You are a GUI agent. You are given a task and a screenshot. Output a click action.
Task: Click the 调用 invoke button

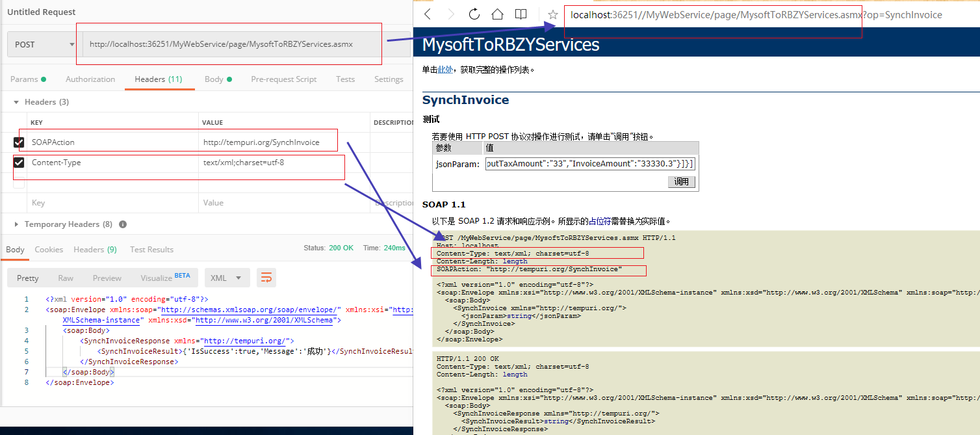point(681,181)
